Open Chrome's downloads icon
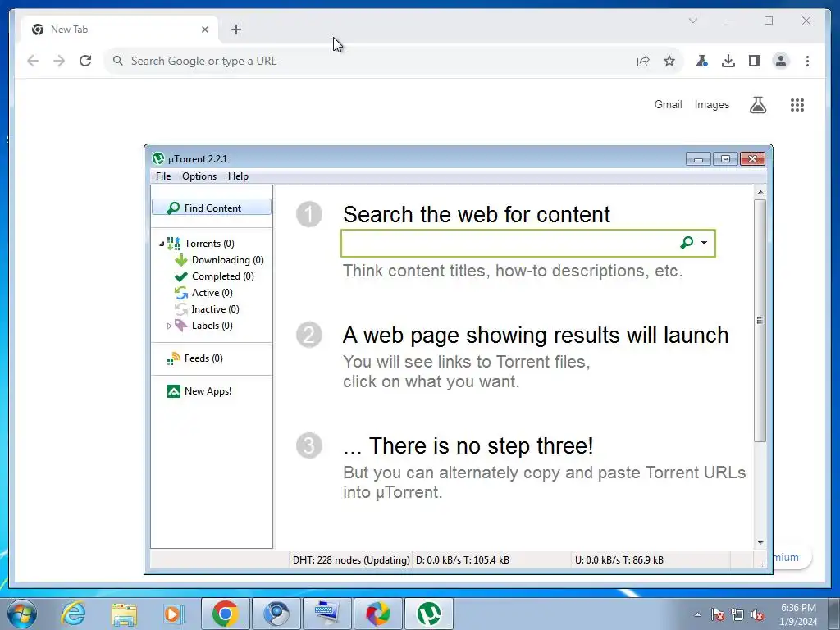840x630 pixels. click(x=728, y=61)
